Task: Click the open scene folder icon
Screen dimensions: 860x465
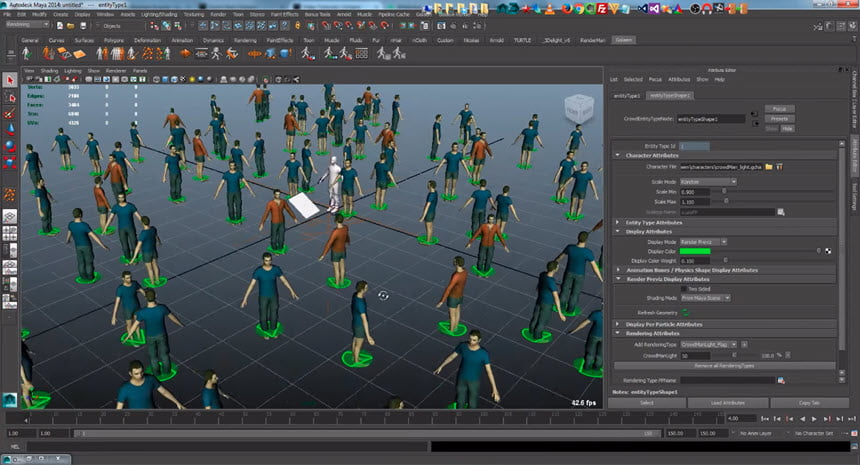Action: pos(70,26)
